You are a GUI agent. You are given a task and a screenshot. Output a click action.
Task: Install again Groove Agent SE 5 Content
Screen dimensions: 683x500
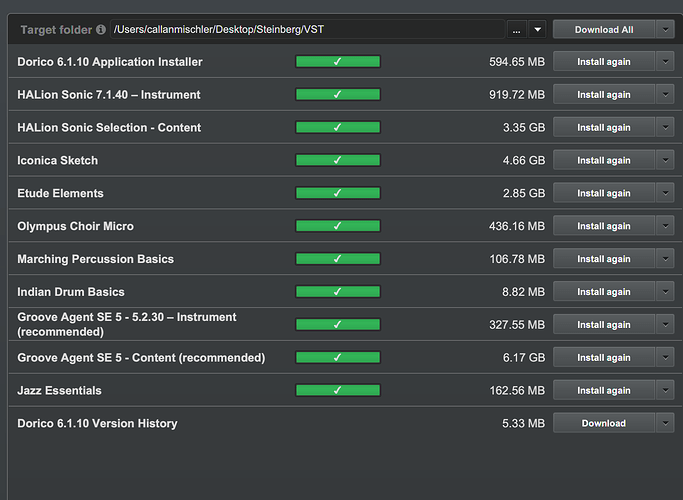(604, 358)
